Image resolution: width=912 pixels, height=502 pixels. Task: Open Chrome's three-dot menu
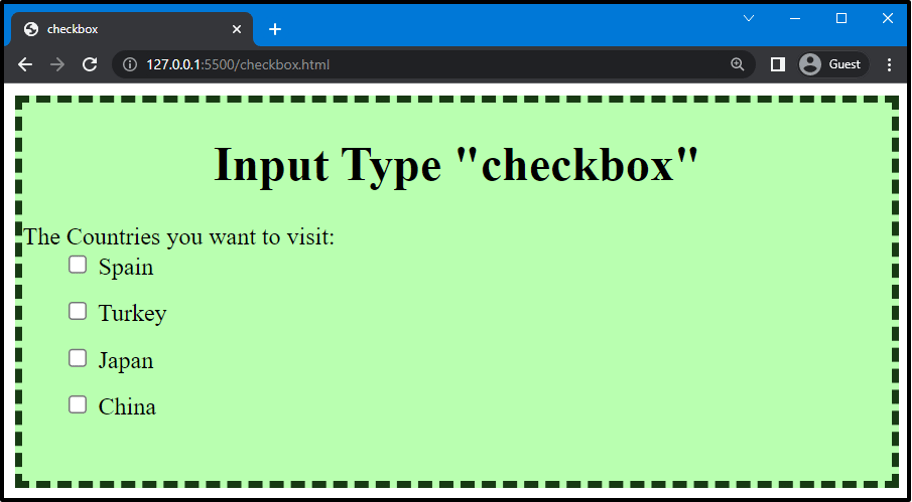click(889, 64)
